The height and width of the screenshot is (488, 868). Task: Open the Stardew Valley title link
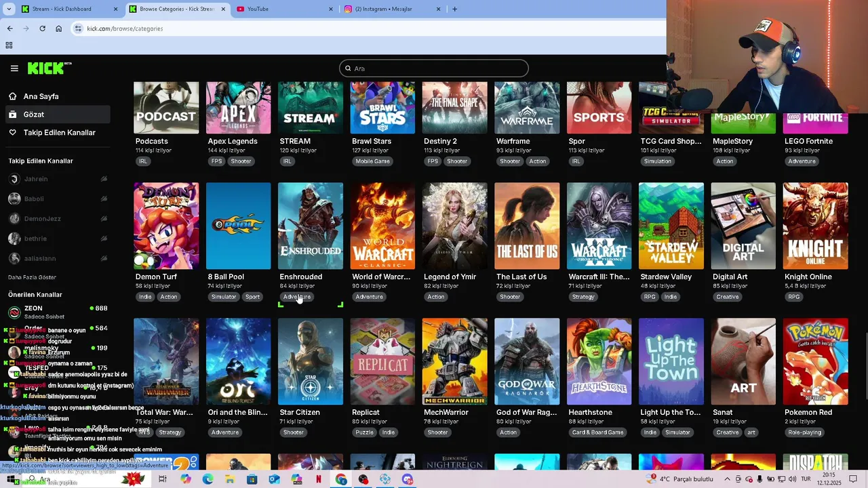click(x=666, y=277)
